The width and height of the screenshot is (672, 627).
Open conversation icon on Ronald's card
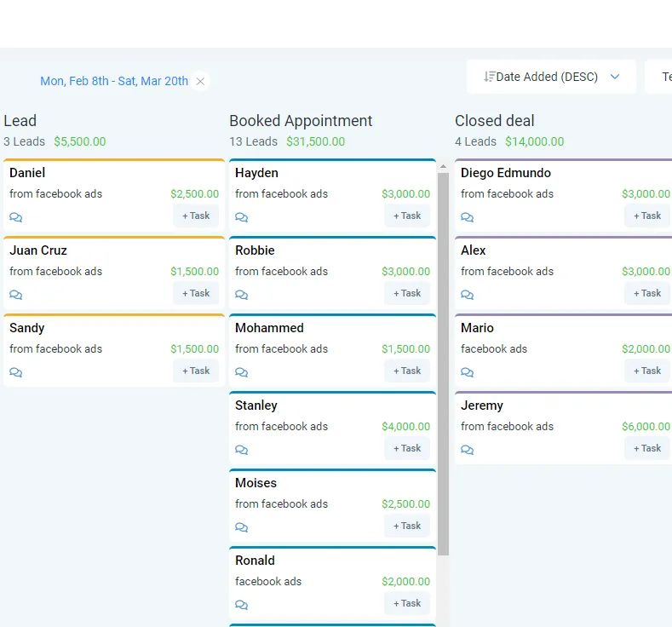tap(242, 605)
